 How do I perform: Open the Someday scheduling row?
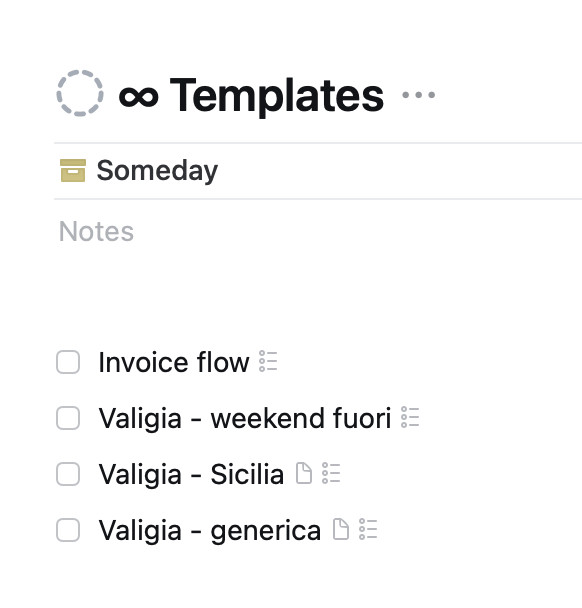point(318,171)
